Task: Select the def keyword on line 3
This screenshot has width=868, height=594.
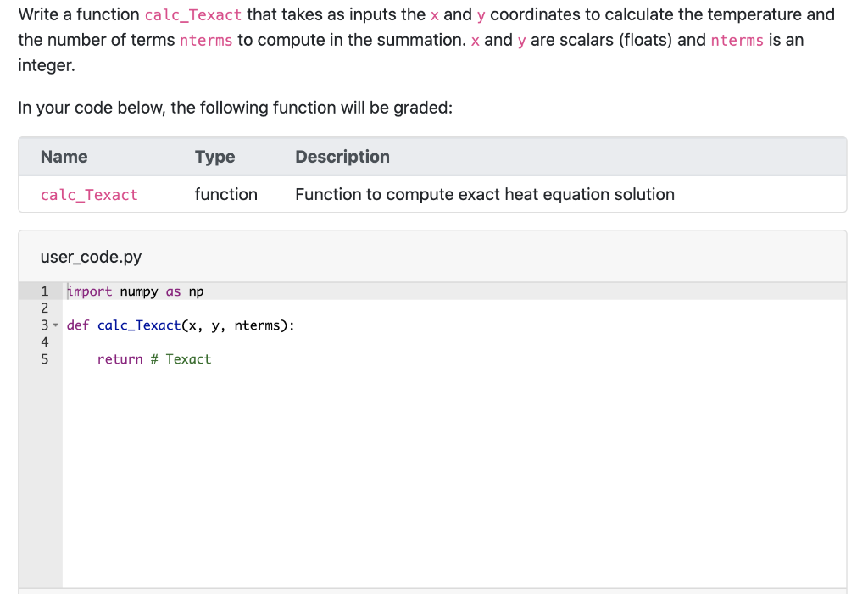Action: [x=77, y=325]
